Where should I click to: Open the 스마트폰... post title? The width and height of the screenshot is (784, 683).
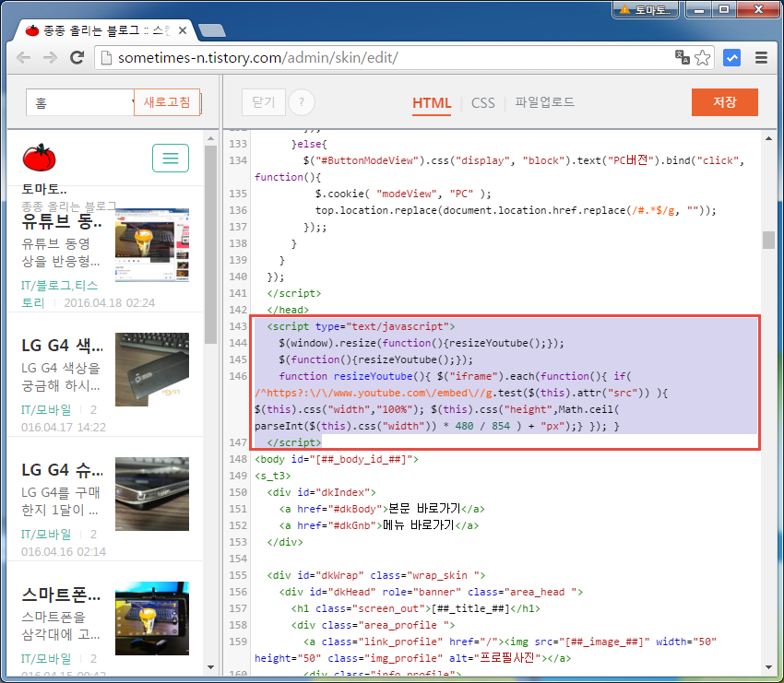click(x=61, y=595)
